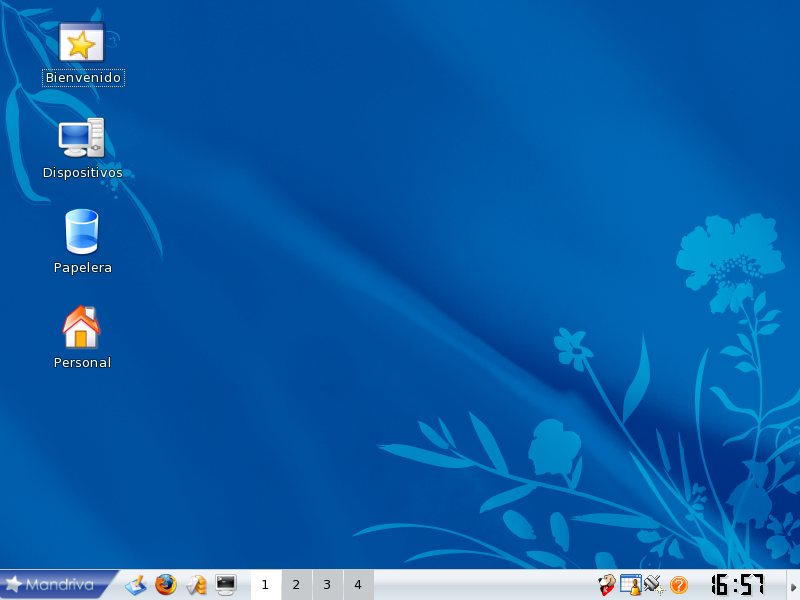Launch the terminal from the panel
The image size is (800, 600).
click(x=226, y=585)
